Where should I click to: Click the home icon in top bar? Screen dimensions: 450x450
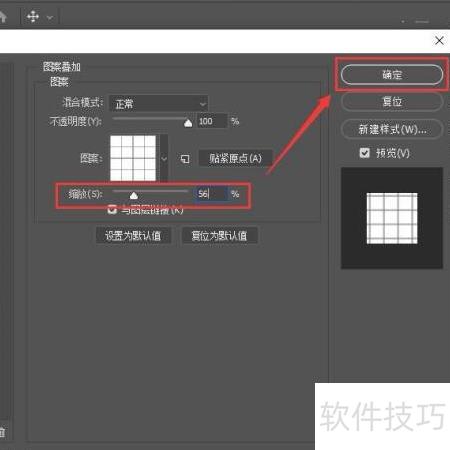pos(3,17)
